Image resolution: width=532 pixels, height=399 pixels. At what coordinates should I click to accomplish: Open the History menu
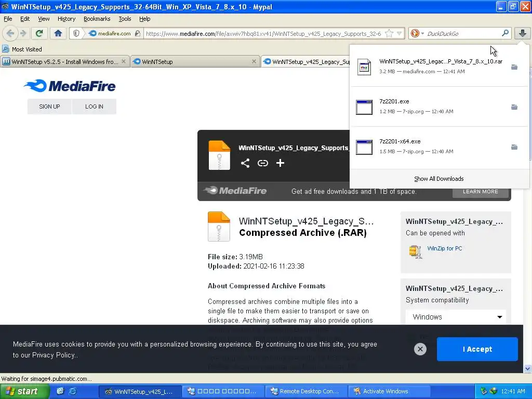(66, 19)
